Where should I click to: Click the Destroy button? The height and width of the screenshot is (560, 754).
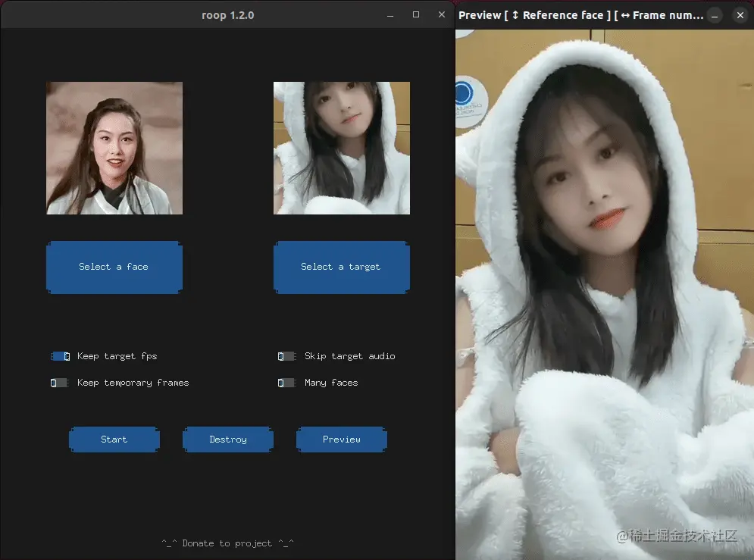click(228, 440)
